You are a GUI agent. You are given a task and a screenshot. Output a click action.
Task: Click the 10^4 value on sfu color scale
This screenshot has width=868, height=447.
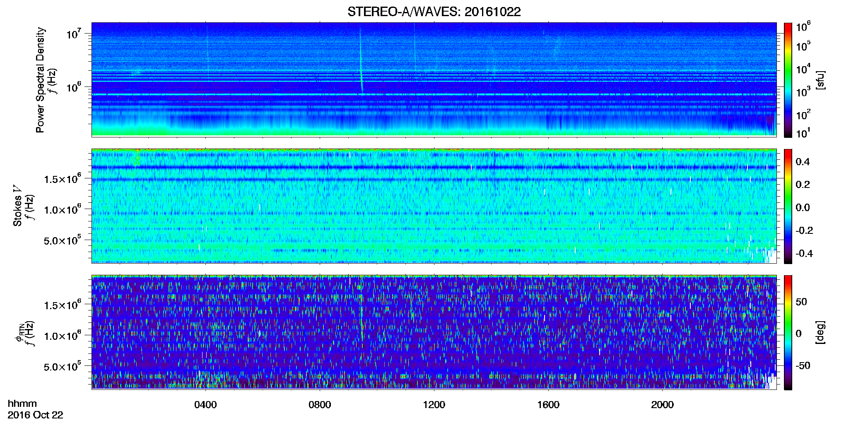(803, 69)
